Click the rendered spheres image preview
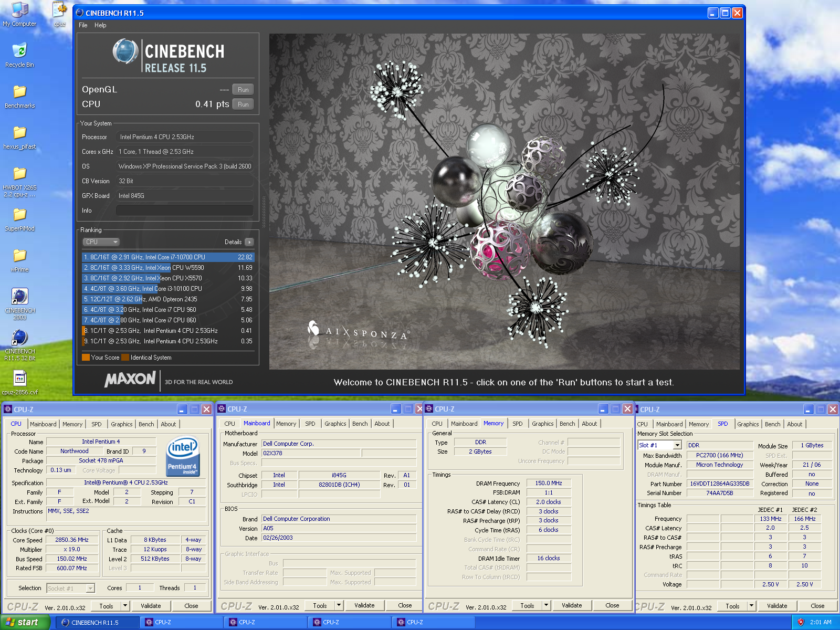This screenshot has width=840, height=630. pos(505,202)
